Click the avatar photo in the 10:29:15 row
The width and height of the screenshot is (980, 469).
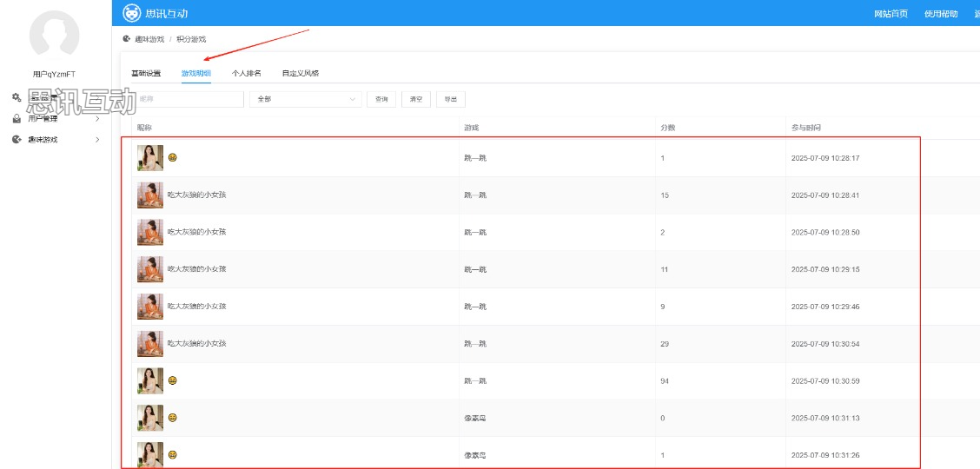pos(150,269)
